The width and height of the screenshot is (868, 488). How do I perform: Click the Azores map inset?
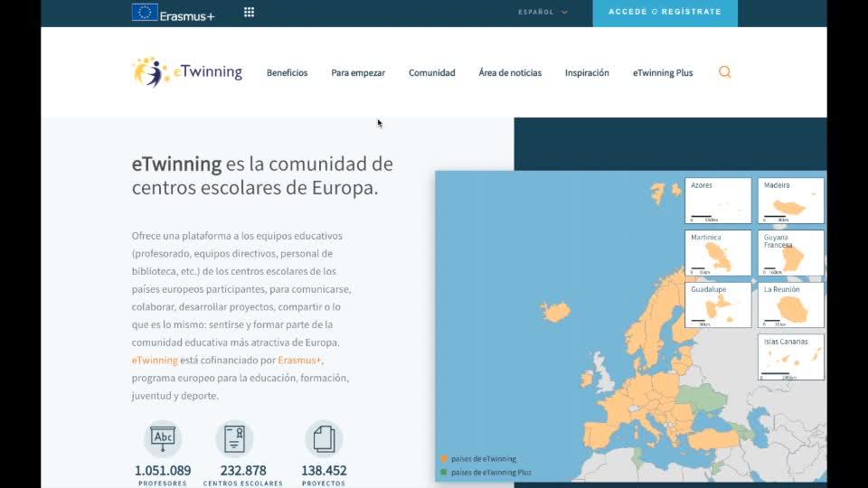pyautogui.click(x=718, y=201)
